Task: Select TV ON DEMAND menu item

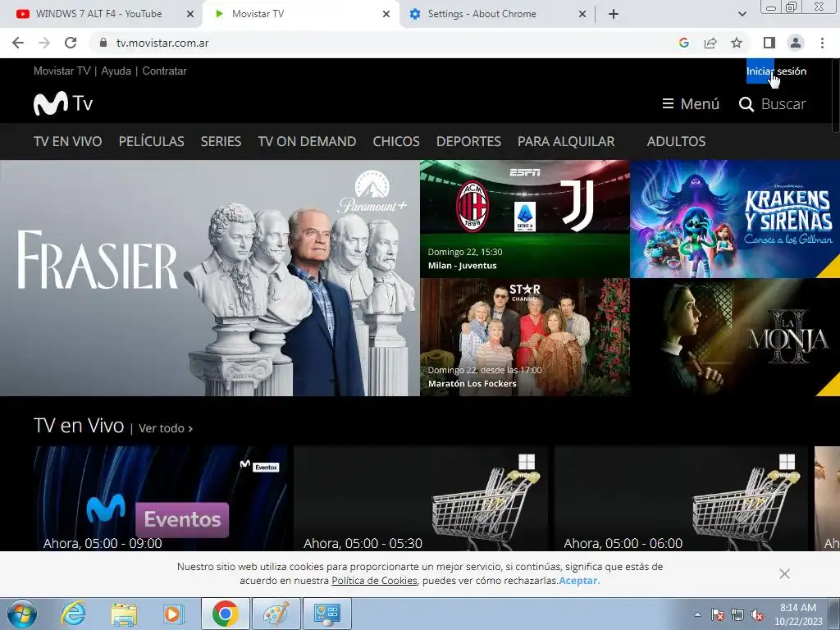Action: (307, 141)
